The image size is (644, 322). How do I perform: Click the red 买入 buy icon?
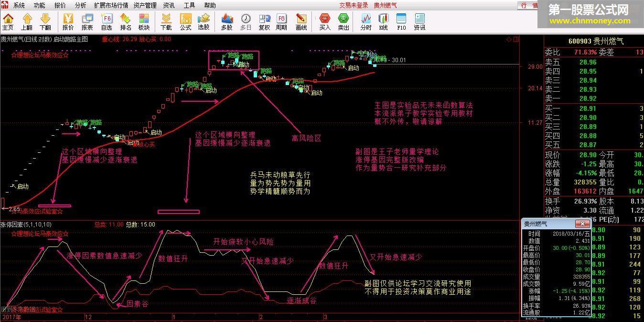(x=325, y=22)
